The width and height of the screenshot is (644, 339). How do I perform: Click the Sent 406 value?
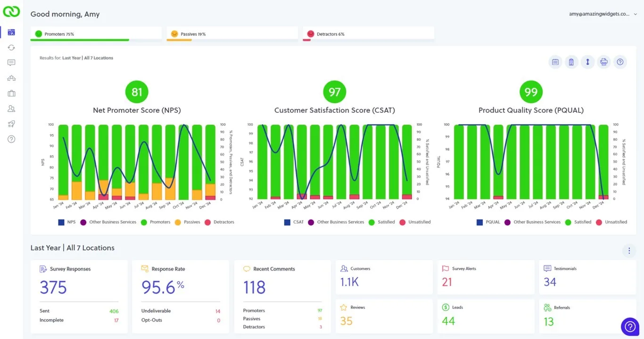point(114,311)
